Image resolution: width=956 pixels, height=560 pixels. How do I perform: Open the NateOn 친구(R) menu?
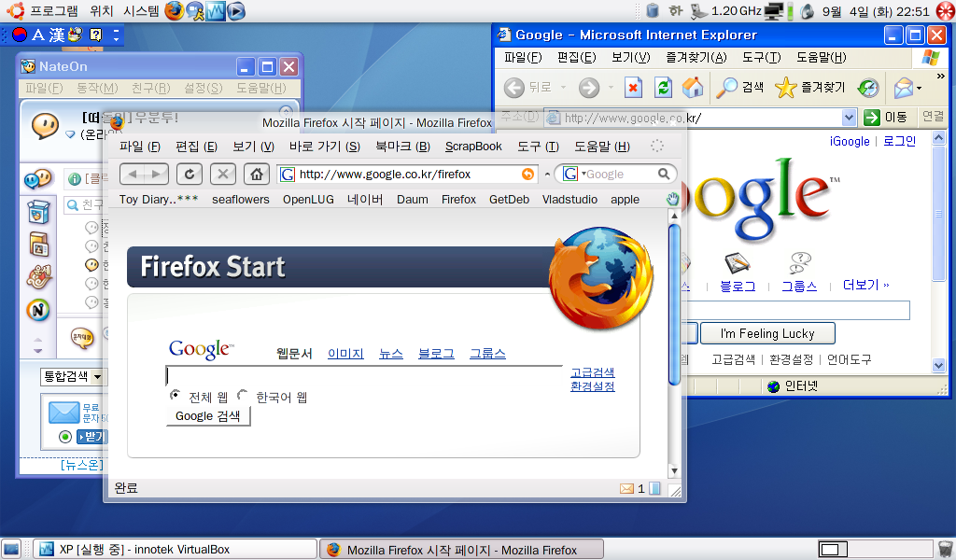(x=150, y=89)
